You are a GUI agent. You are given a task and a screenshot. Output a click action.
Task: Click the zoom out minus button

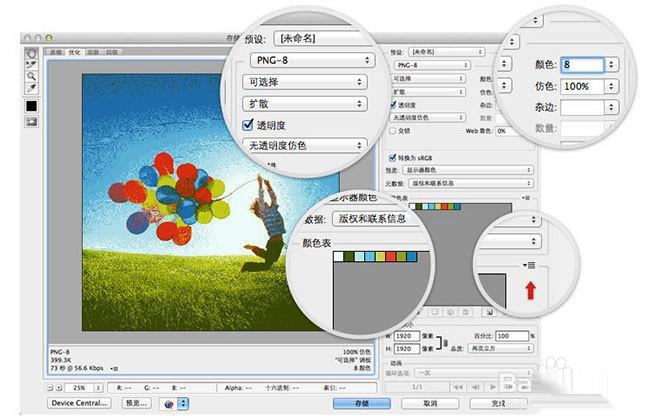tap(50, 388)
